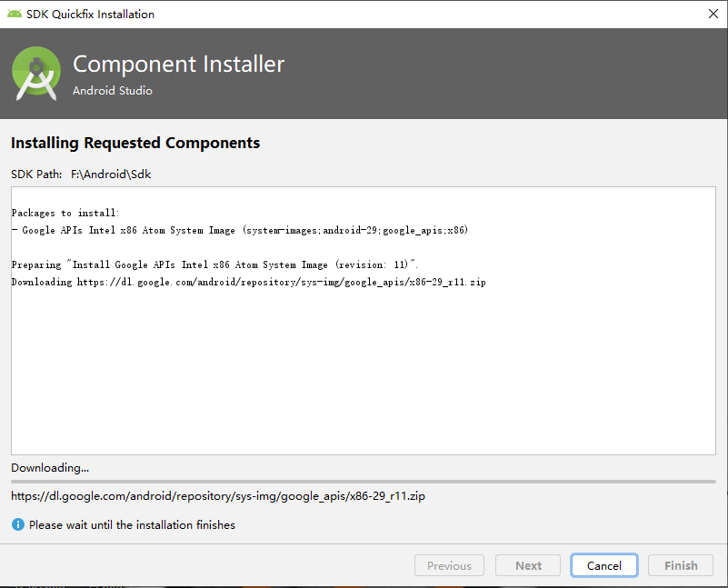Viewport: 728px width, 588px height.
Task: Click the 'Downloading...' status label
Action: click(50, 468)
